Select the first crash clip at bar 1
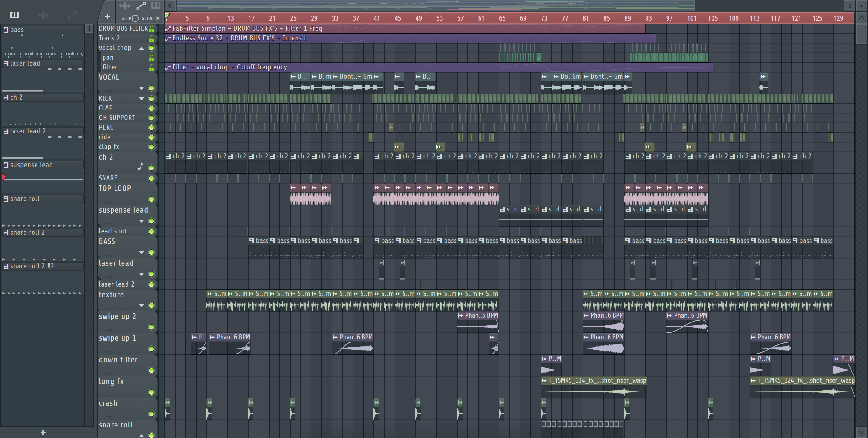 click(x=168, y=409)
